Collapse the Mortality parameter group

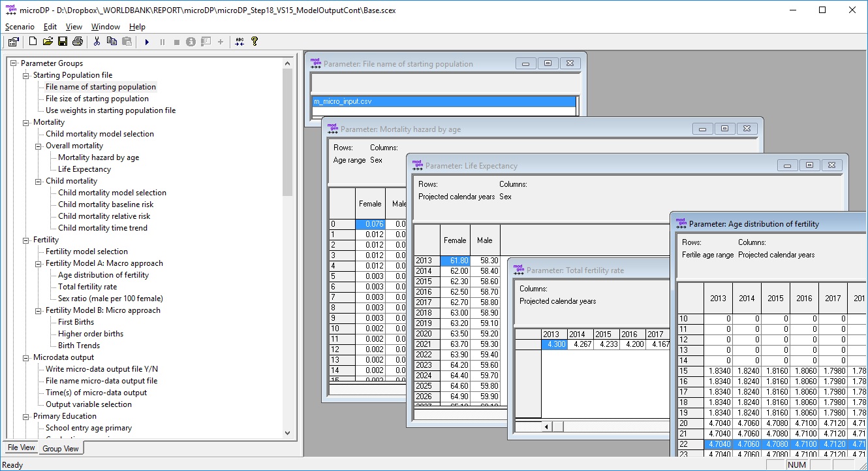pyautogui.click(x=26, y=122)
